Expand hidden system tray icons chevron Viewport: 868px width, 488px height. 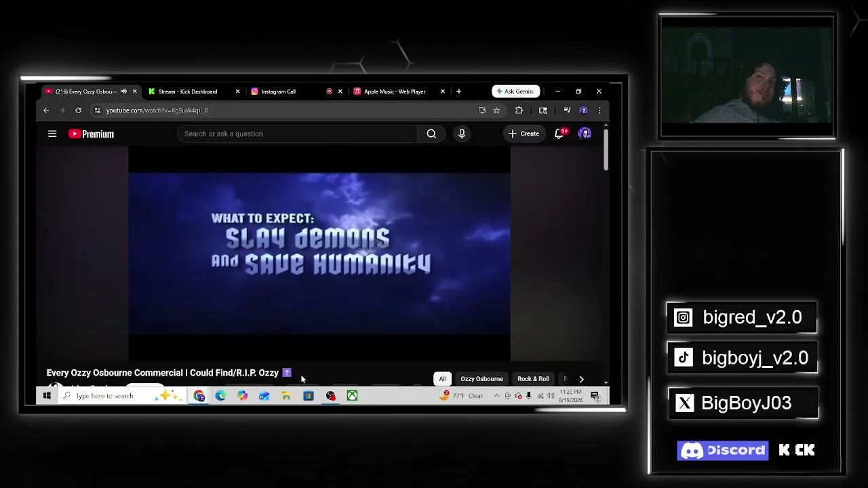tap(496, 396)
